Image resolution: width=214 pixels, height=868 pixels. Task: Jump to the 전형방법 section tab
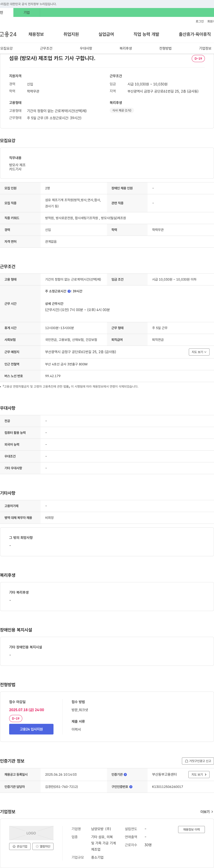[165, 48]
